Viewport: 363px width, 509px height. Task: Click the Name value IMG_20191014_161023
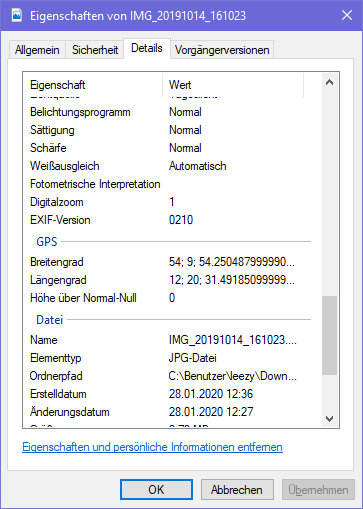pyautogui.click(x=233, y=340)
